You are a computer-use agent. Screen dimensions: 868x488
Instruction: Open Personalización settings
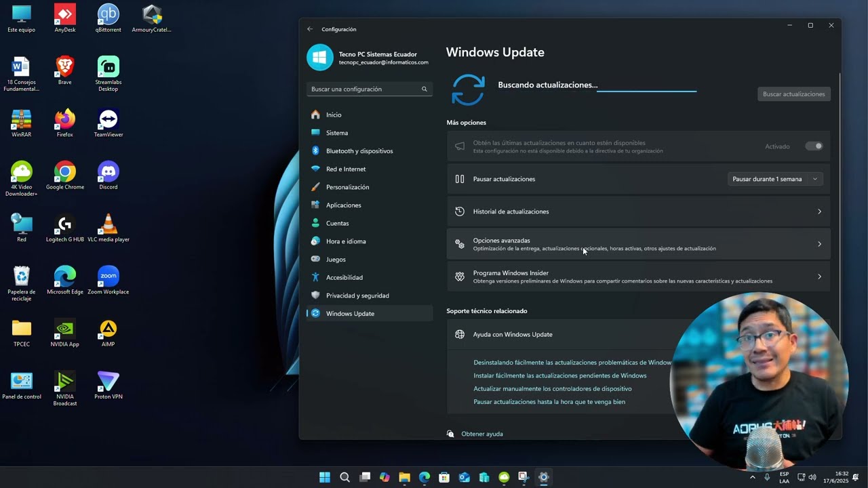point(370,187)
